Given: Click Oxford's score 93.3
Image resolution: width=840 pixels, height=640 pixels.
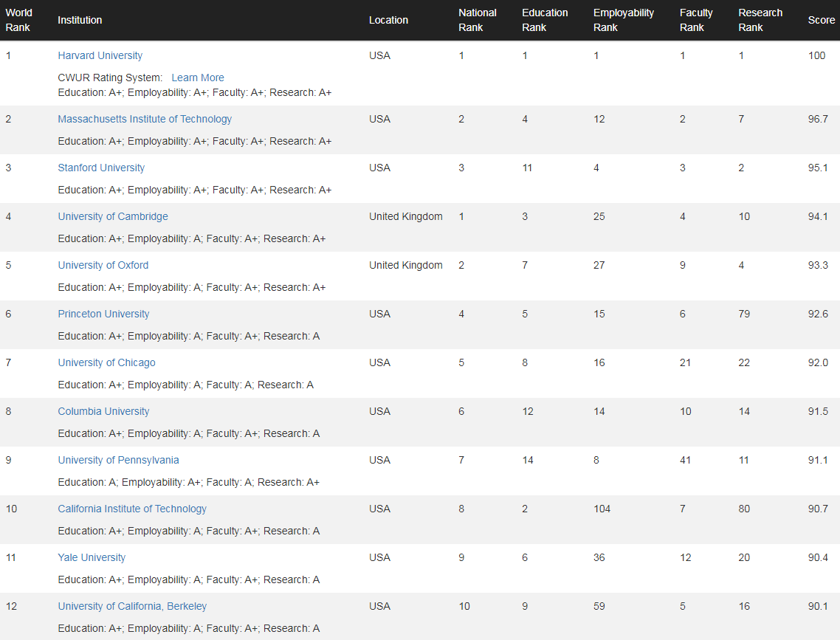Looking at the screenshot, I should click(x=818, y=265).
